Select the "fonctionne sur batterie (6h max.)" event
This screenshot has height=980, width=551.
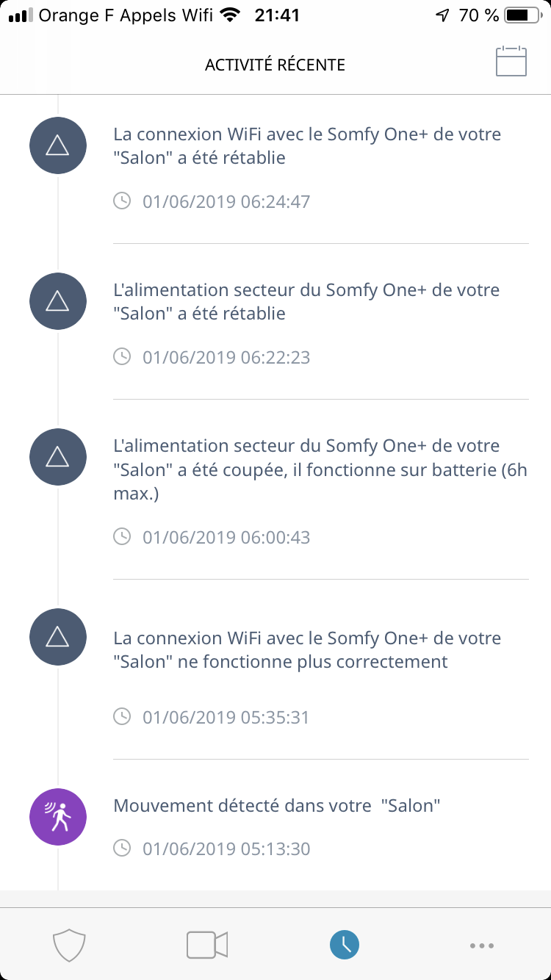pos(320,469)
